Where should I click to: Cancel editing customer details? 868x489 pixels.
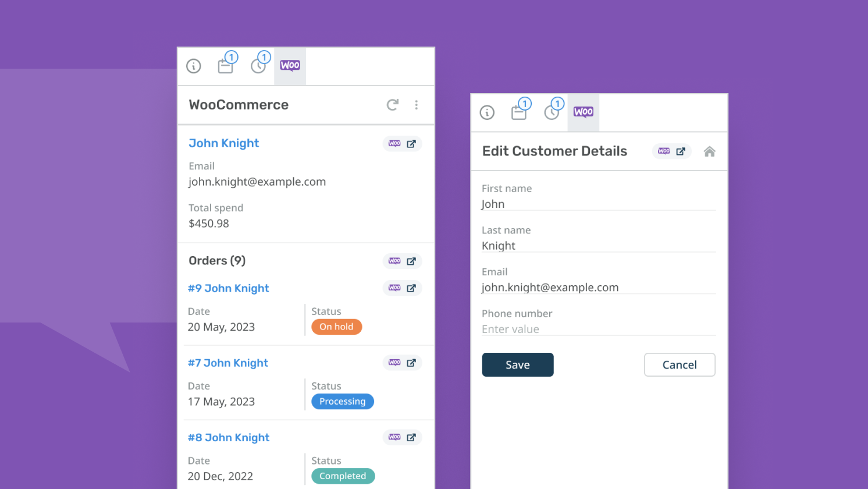(x=680, y=364)
